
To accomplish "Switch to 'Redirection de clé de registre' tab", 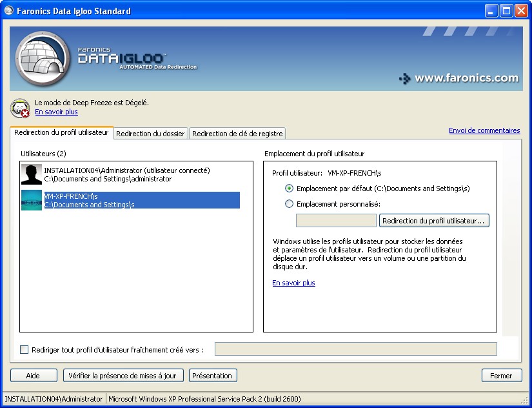I will [x=237, y=134].
